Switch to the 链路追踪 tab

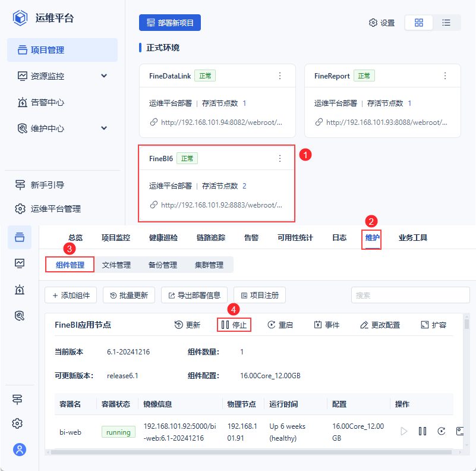click(x=211, y=238)
